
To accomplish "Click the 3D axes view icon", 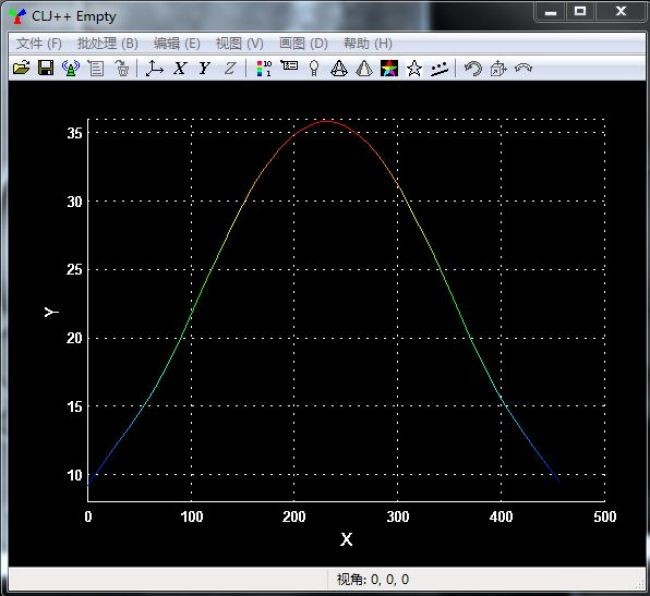I will pos(154,68).
